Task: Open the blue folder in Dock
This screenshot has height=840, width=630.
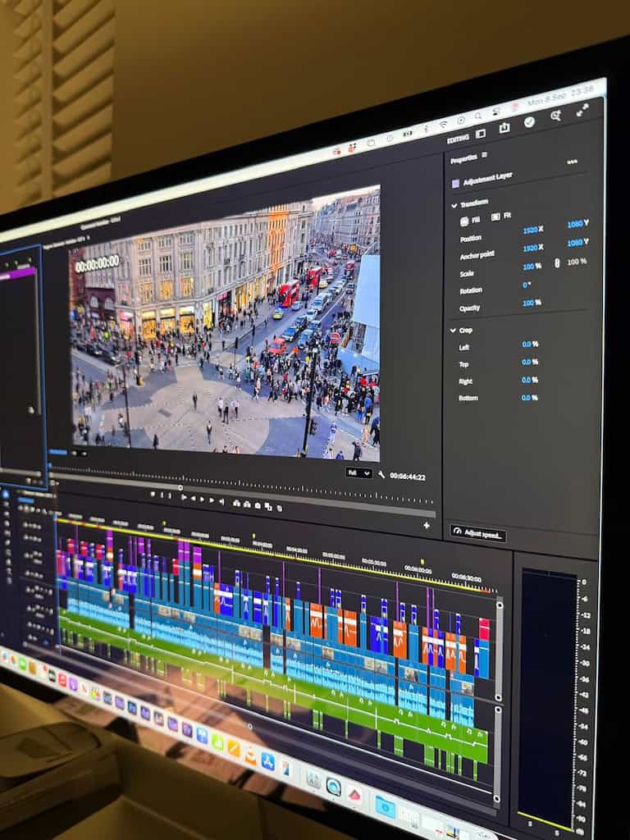Action: (x=386, y=807)
